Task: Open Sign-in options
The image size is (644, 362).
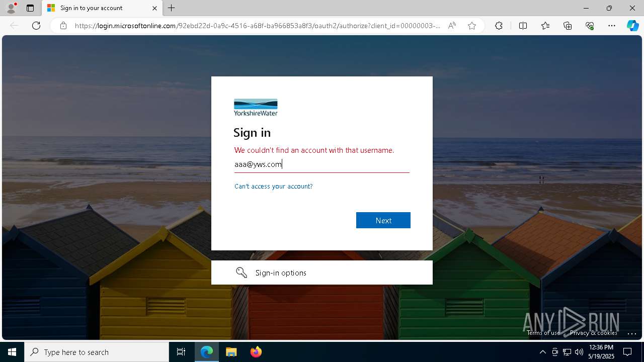Action: [322, 273]
